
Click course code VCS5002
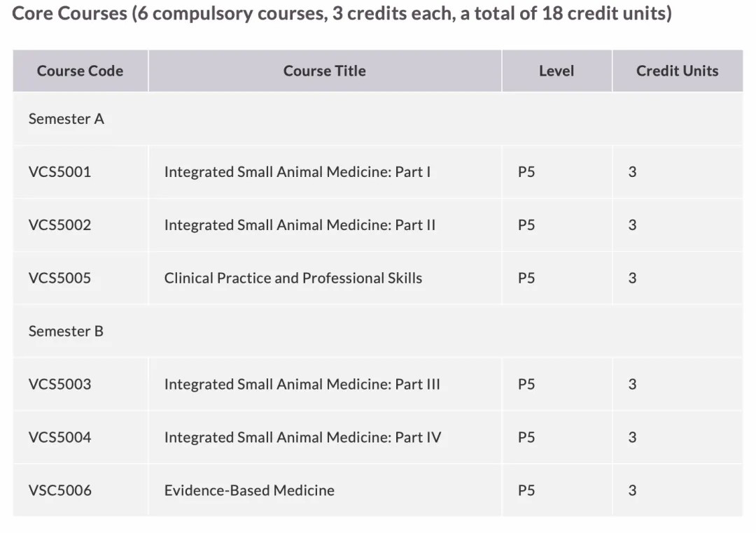click(x=59, y=225)
